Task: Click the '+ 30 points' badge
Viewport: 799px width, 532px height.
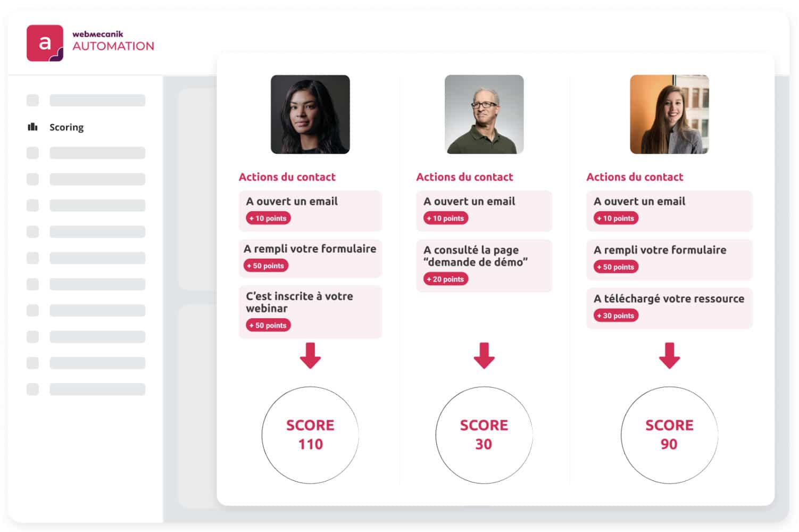Action: click(616, 315)
